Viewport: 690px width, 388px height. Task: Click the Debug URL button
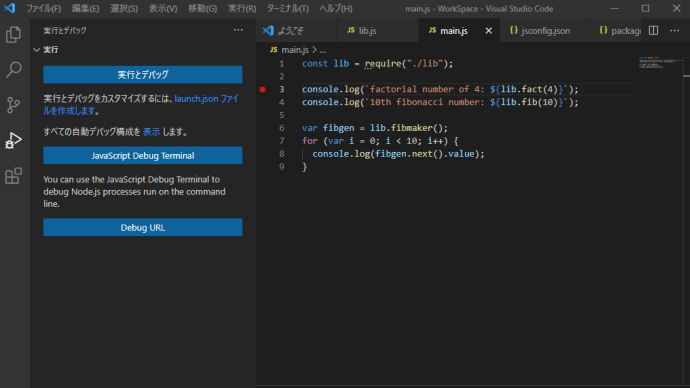[143, 227]
